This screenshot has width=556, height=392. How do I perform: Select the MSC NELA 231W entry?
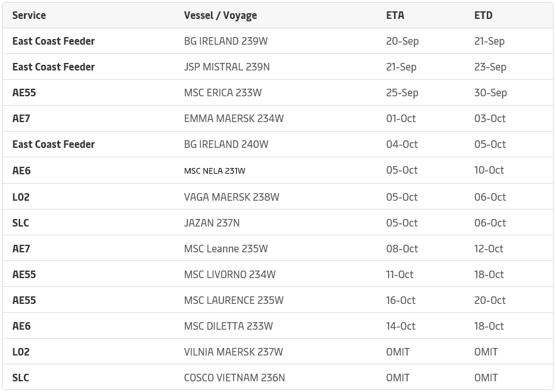coord(215,171)
